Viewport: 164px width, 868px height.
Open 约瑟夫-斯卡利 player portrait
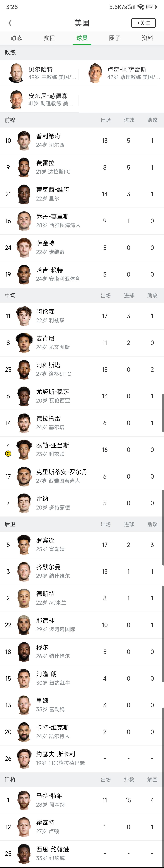tap(24, 758)
